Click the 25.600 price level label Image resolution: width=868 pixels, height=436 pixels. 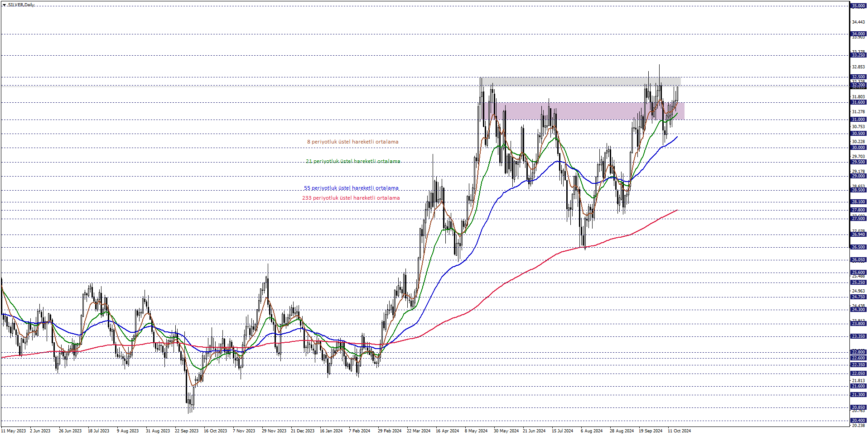[858, 273]
